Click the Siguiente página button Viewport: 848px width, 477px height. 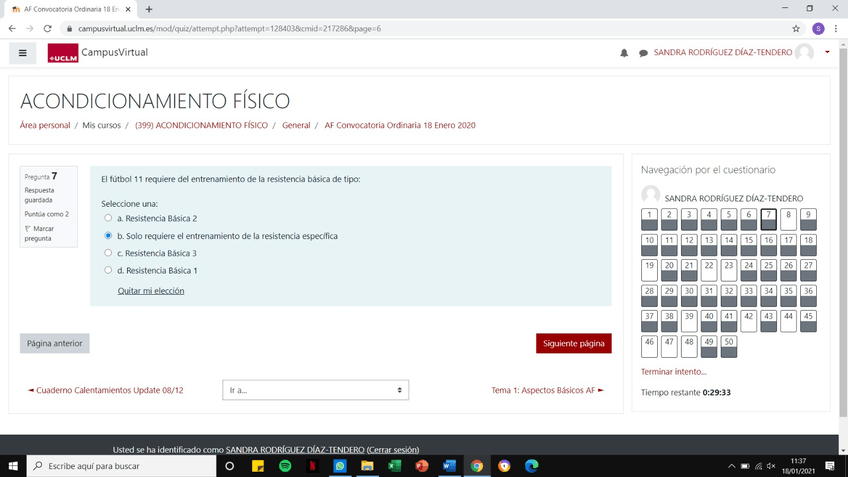(x=574, y=343)
